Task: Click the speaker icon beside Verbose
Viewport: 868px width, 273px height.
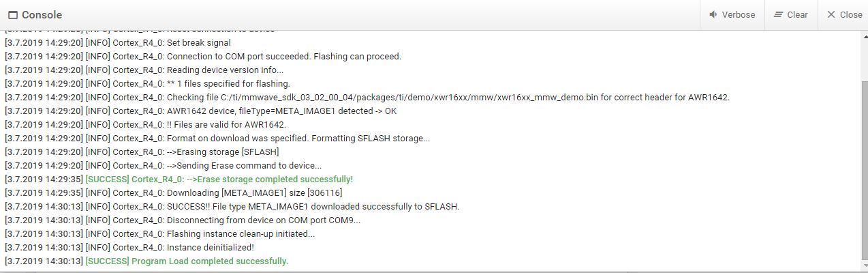Action: click(713, 14)
